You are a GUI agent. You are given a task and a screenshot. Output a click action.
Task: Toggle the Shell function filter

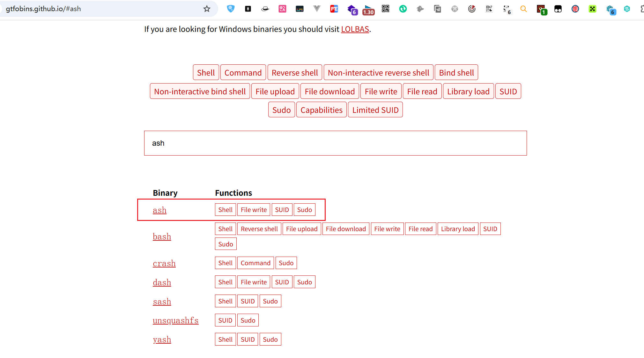(206, 73)
